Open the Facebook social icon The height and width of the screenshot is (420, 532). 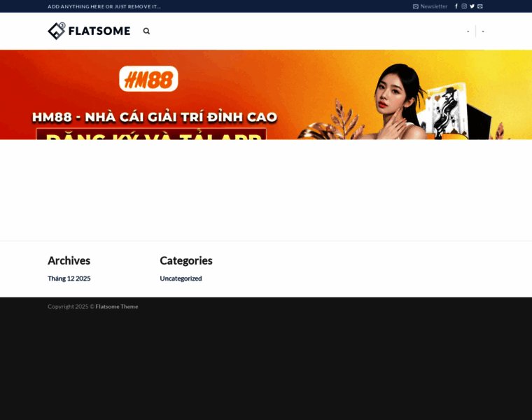456,6
